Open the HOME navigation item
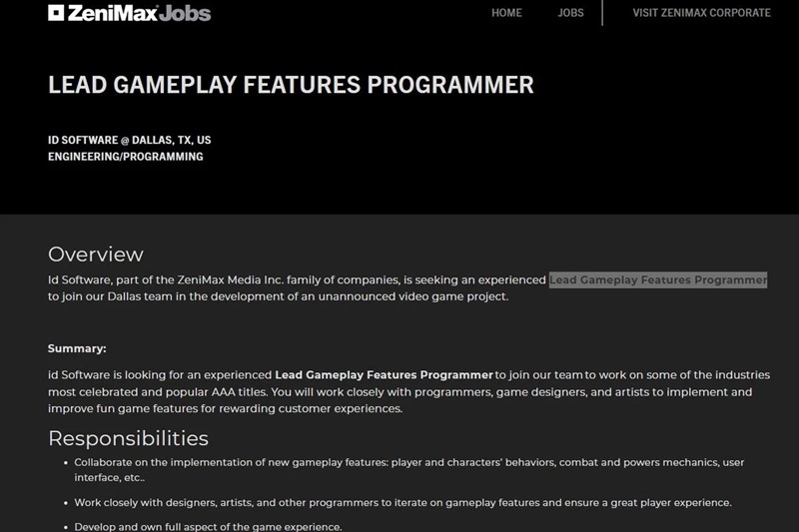799x532 pixels. pos(506,13)
